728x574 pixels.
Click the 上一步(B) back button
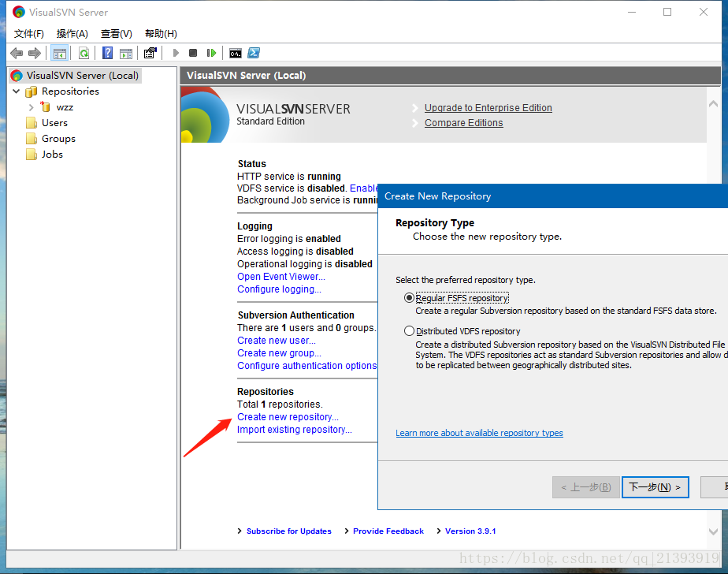click(x=586, y=487)
